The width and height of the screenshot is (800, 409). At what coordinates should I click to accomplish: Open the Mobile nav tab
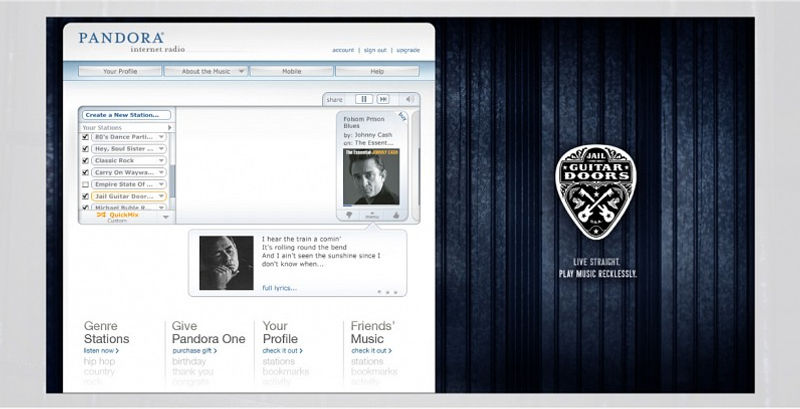(x=291, y=71)
